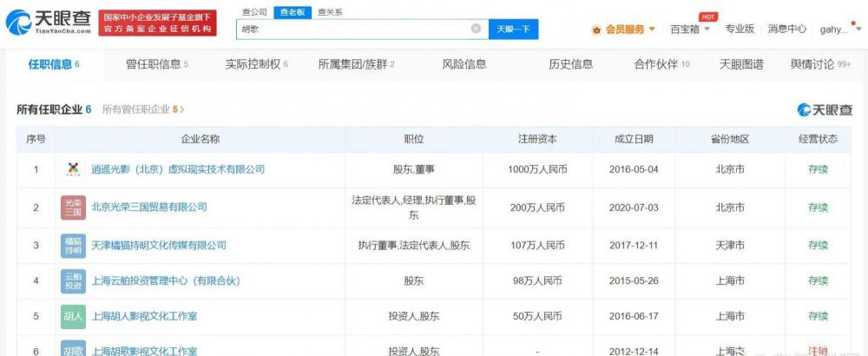Open 天津橘猫持明文化传媒有限公司 company link

tap(158, 245)
